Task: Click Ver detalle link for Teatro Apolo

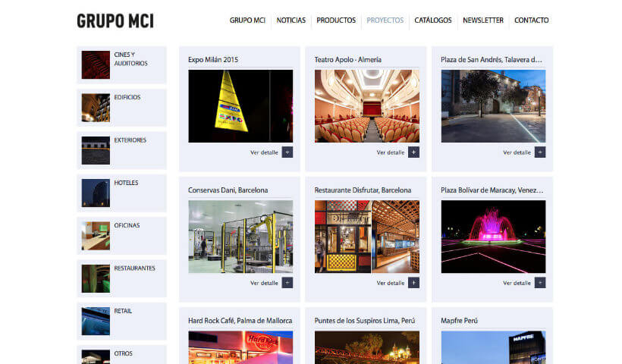Action: pos(391,152)
